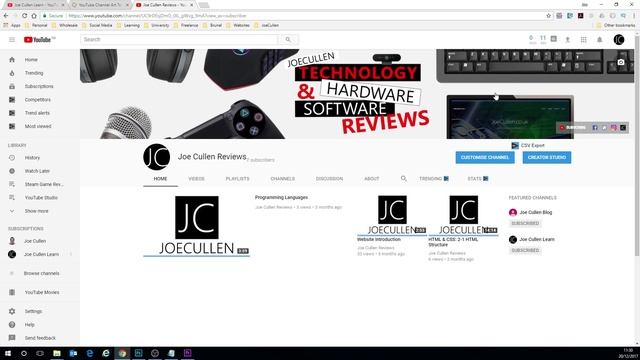This screenshot has height=360, width=640.
Task: Open the Social Media bookmarks folder
Action: coord(97,25)
